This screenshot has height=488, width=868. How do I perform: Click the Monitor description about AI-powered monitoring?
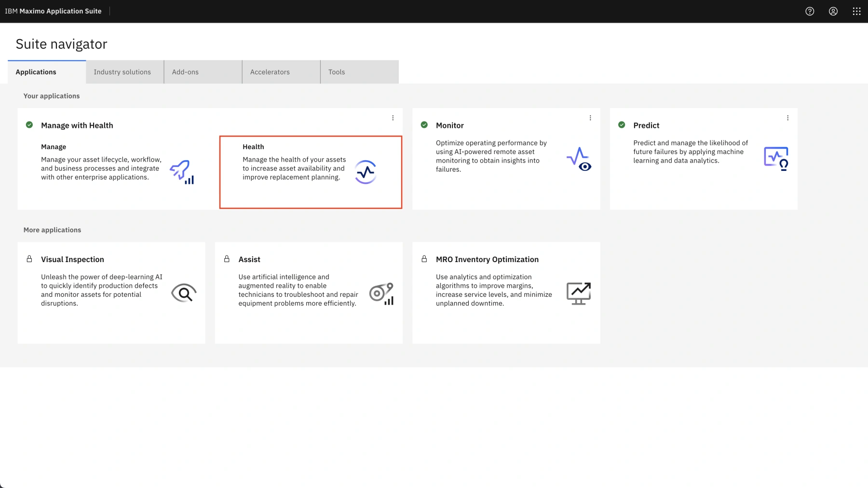coord(491,156)
